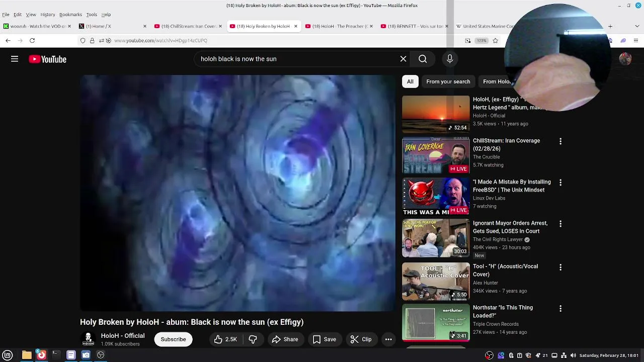Click the site padlock icon
644x362 pixels.
coord(92,40)
